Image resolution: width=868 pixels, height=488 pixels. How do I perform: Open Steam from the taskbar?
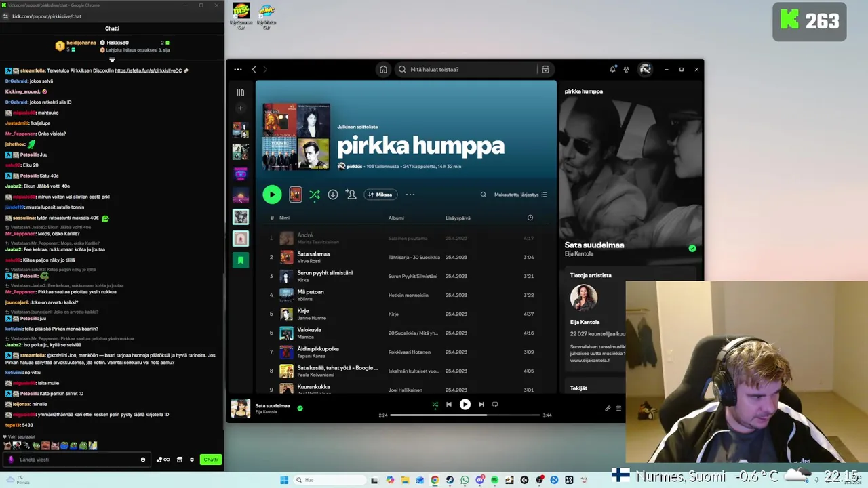click(x=450, y=480)
